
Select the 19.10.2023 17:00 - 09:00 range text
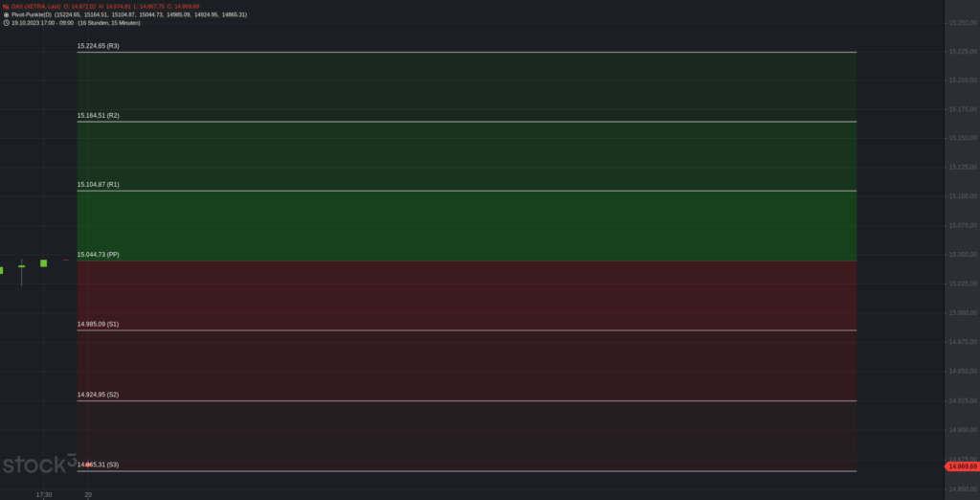(42, 23)
